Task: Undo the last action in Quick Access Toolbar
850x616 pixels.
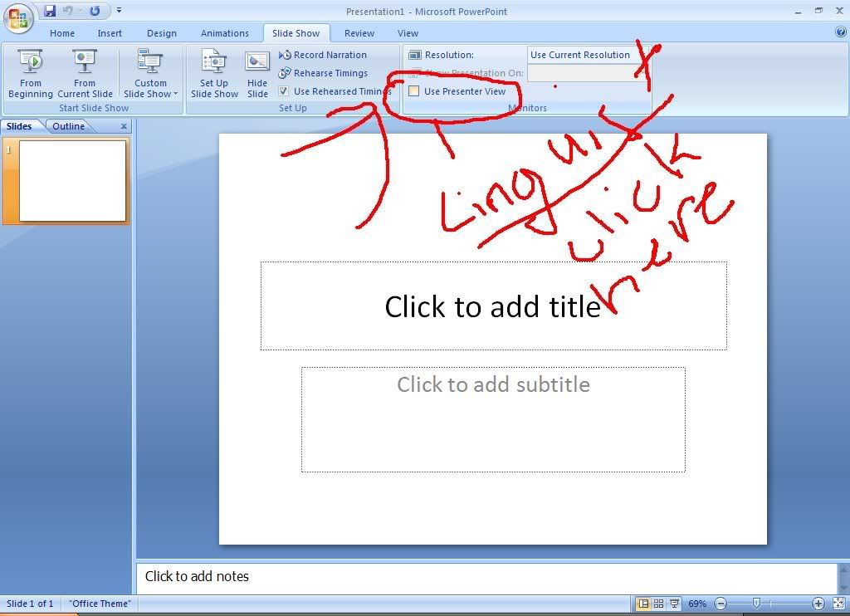Action: tap(68, 10)
